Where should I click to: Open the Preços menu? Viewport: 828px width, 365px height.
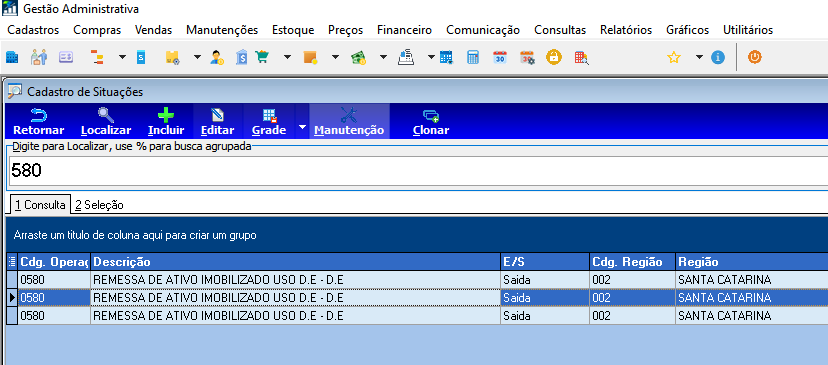pyautogui.click(x=345, y=30)
